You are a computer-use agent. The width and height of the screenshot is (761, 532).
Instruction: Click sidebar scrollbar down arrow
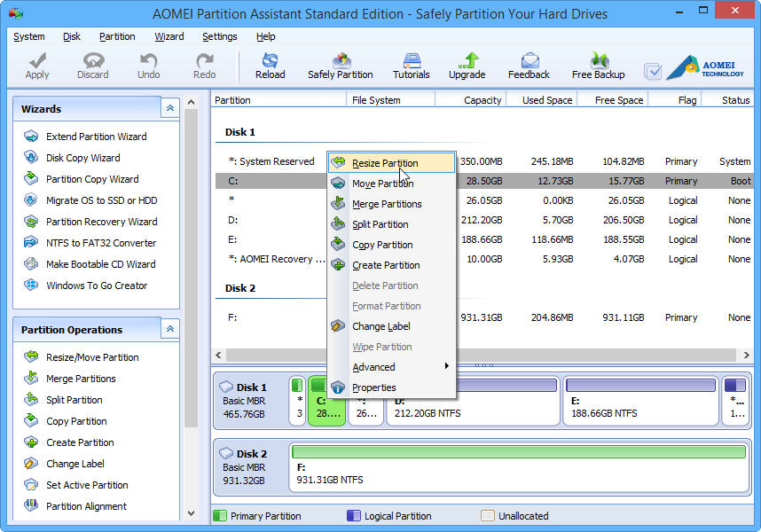coord(192,513)
